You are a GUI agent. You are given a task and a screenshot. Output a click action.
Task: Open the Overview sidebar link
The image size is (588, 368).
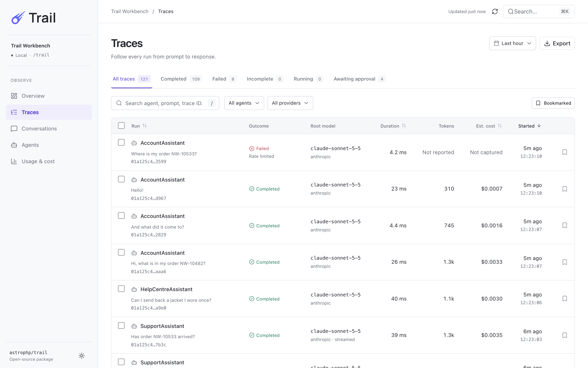(x=49, y=96)
